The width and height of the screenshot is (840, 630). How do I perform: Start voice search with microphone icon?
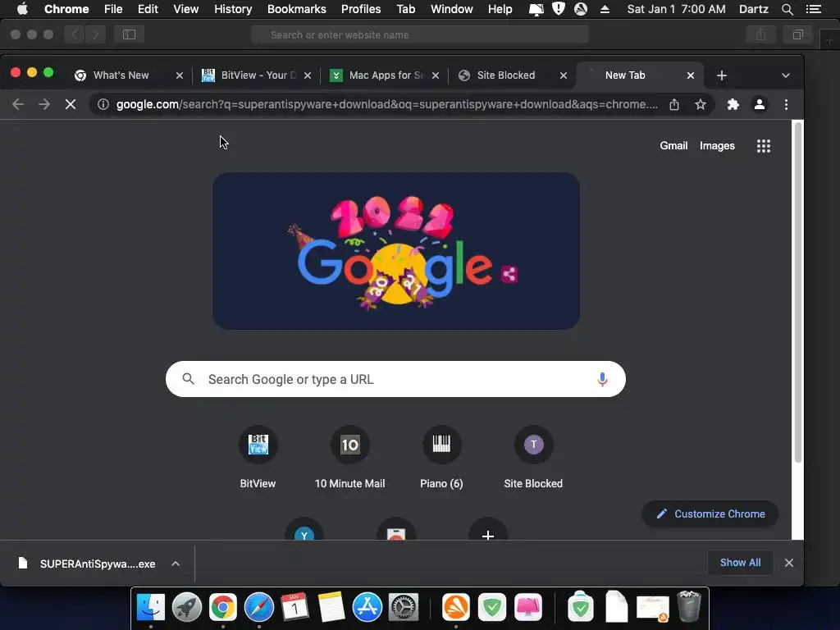point(602,379)
